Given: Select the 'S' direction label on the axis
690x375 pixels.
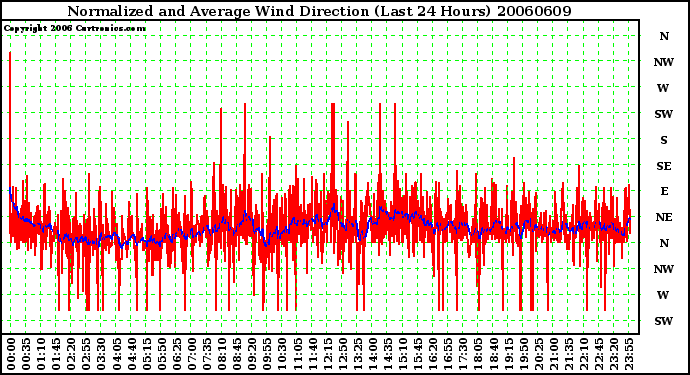Looking at the screenshot, I should (x=664, y=140).
